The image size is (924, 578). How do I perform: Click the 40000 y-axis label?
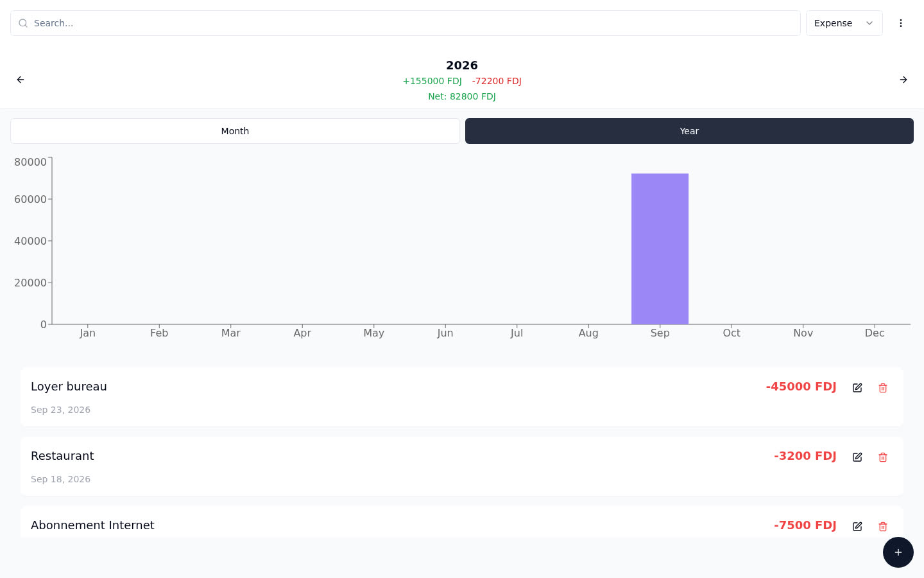coord(30,241)
